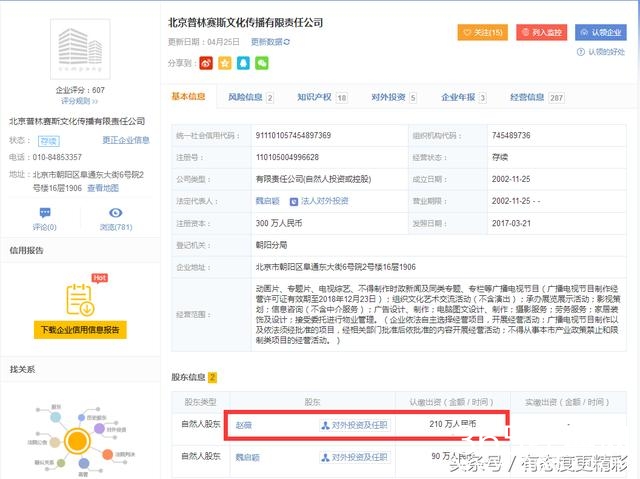Click the company building logo thumbnail
The height and width of the screenshot is (479, 640).
tap(84, 51)
